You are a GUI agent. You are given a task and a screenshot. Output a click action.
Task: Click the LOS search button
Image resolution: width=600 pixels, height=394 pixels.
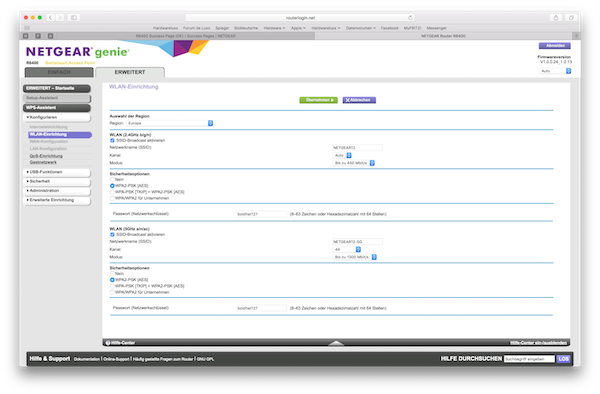[x=563, y=359]
